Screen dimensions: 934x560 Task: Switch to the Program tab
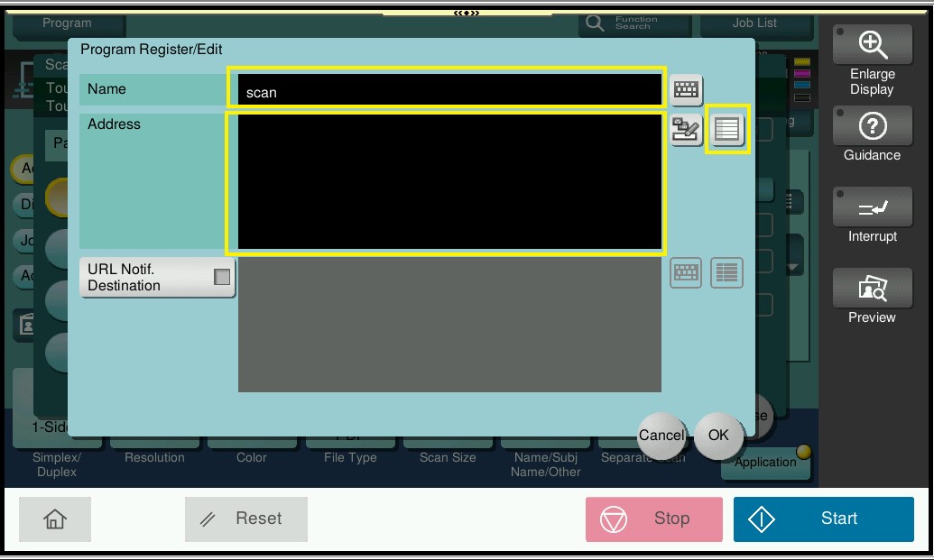pyautogui.click(x=67, y=23)
